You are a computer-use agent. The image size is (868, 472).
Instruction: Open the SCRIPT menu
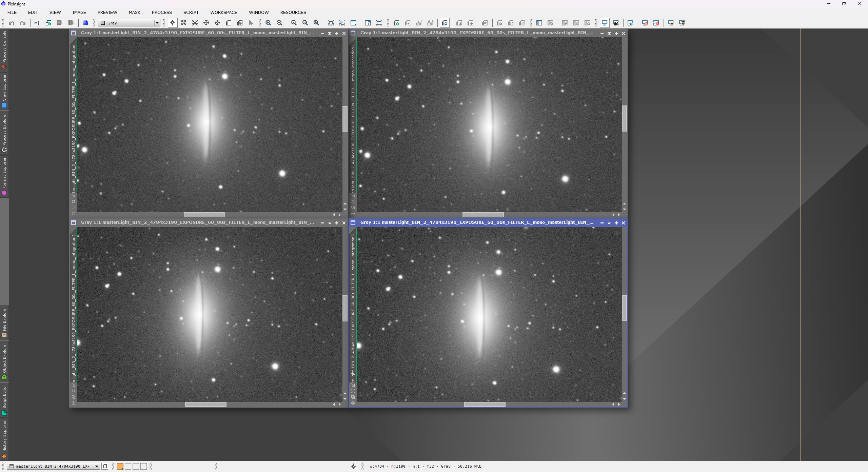191,12
